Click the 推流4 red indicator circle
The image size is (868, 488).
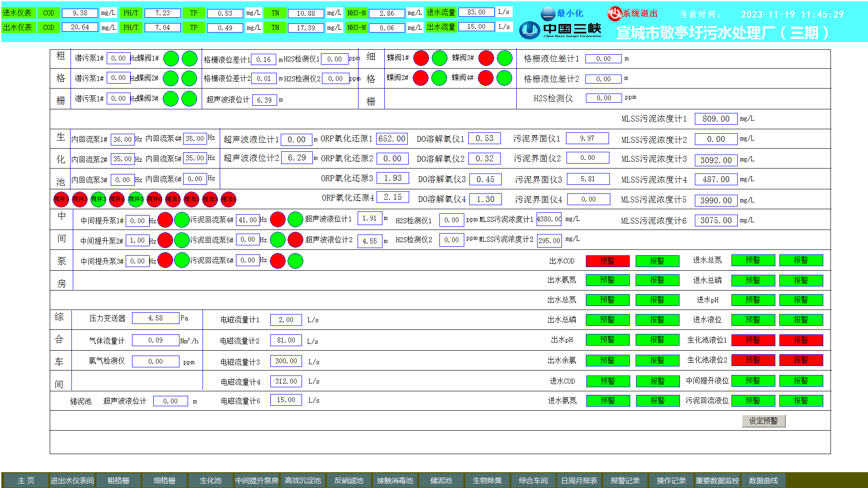pyautogui.click(x=228, y=199)
